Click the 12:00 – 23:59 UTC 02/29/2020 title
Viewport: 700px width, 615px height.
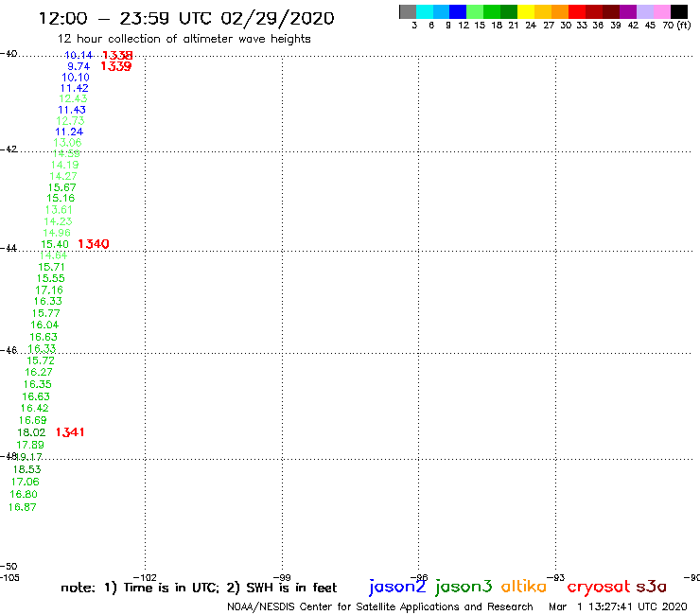[x=186, y=19]
